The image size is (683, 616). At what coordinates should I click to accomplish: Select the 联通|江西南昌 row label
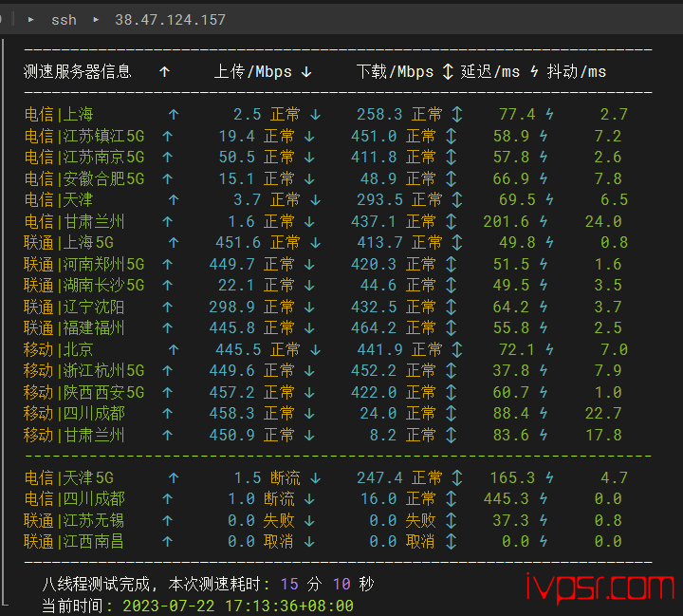tap(74, 541)
